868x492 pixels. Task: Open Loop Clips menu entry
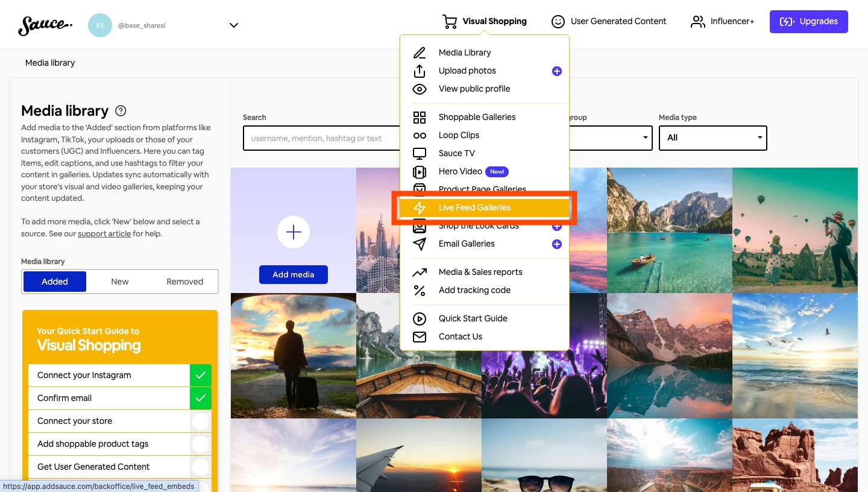[x=459, y=135]
